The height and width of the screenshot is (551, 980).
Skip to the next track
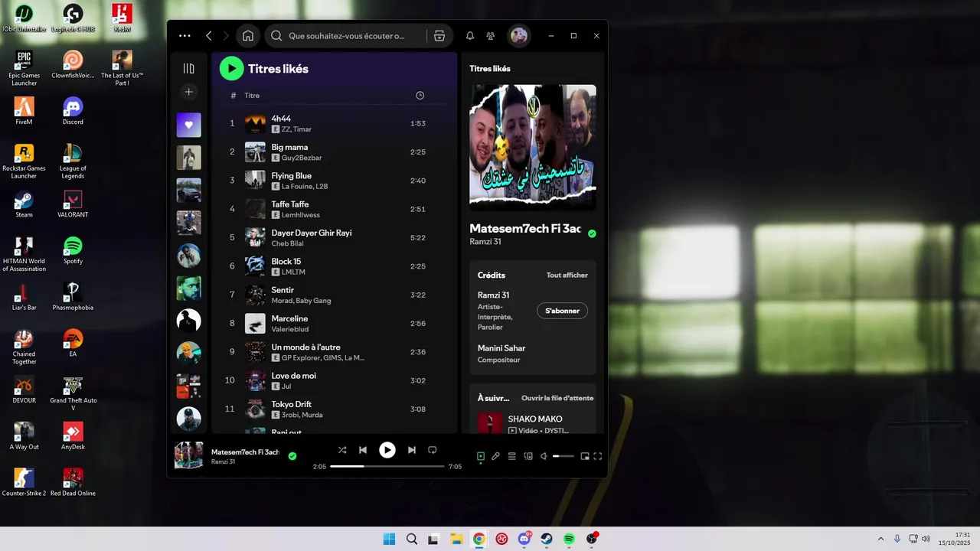(x=411, y=450)
